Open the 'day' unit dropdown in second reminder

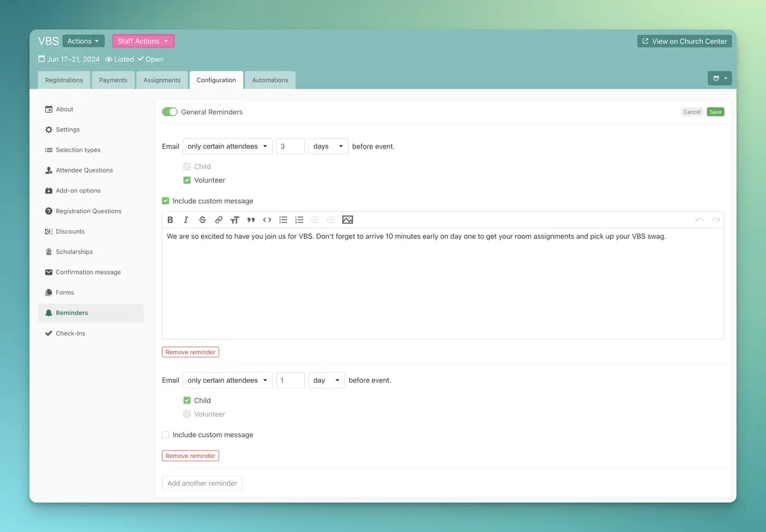(327, 380)
